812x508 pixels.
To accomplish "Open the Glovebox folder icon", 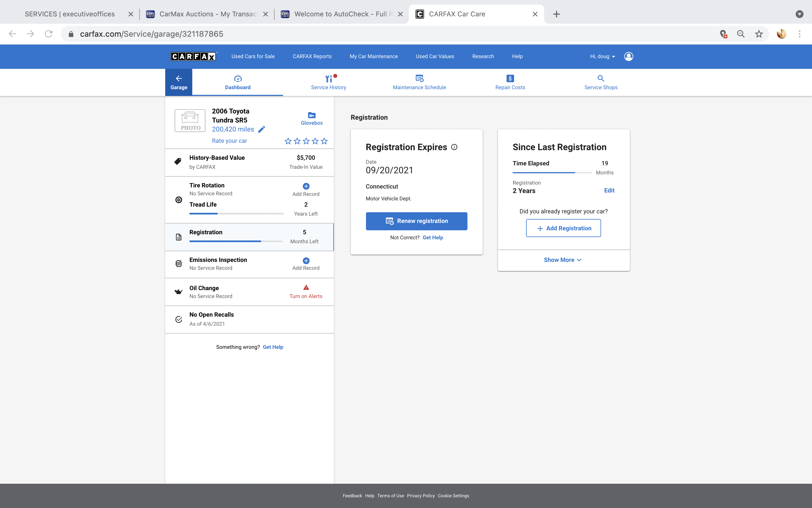I will [312, 115].
